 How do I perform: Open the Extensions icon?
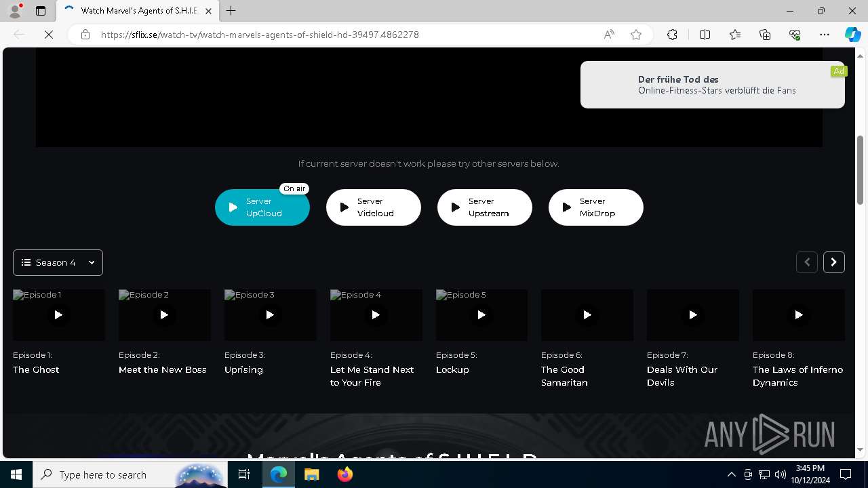coord(672,35)
